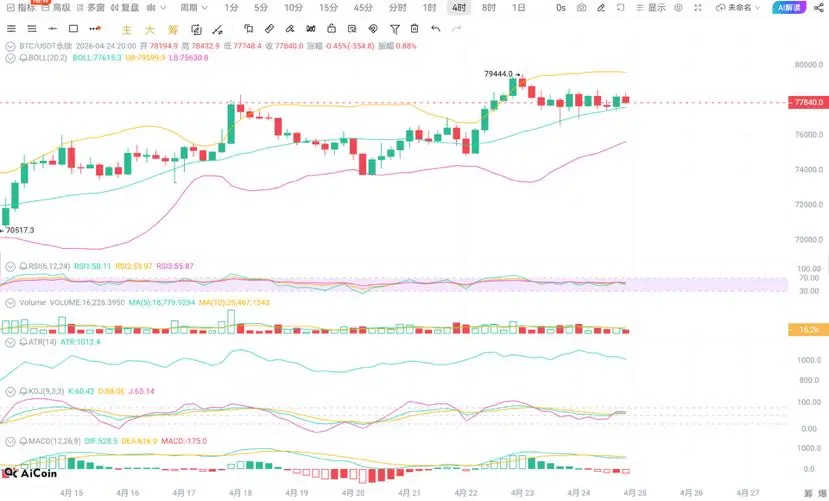Click the 16.2k volume label

[x=808, y=330]
